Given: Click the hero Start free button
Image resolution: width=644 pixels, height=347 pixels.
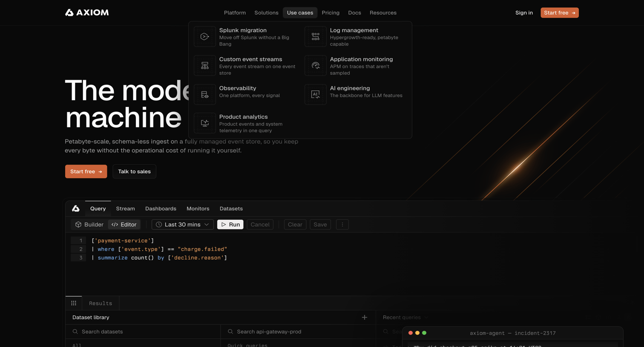Looking at the screenshot, I should coord(86,171).
